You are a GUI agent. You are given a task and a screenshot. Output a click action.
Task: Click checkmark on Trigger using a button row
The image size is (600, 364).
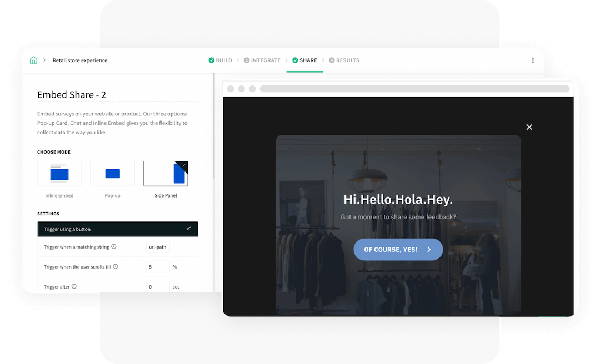coord(188,229)
